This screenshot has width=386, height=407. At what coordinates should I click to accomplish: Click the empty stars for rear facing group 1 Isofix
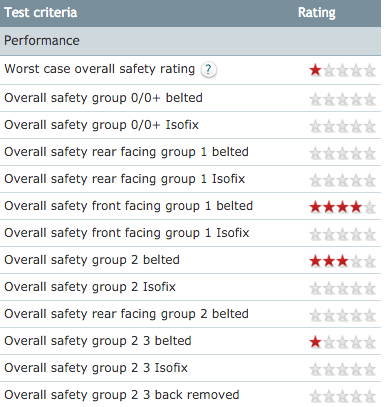click(343, 180)
